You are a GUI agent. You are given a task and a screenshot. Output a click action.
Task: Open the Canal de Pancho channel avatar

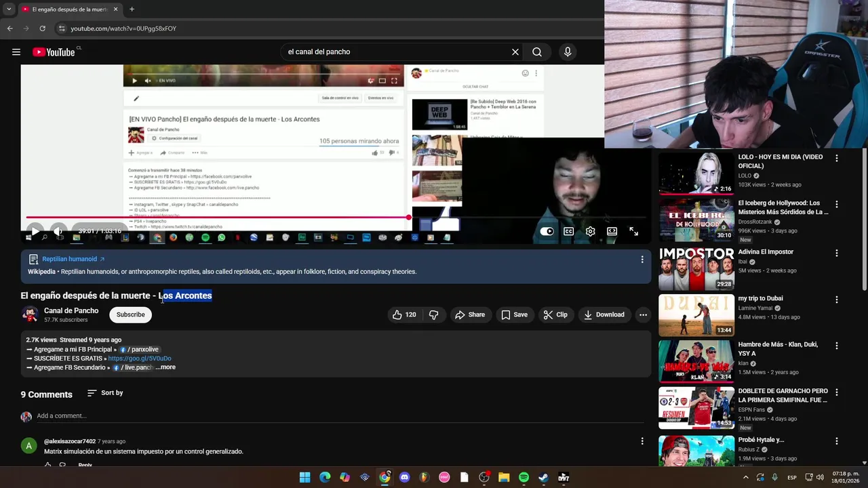pyautogui.click(x=29, y=314)
